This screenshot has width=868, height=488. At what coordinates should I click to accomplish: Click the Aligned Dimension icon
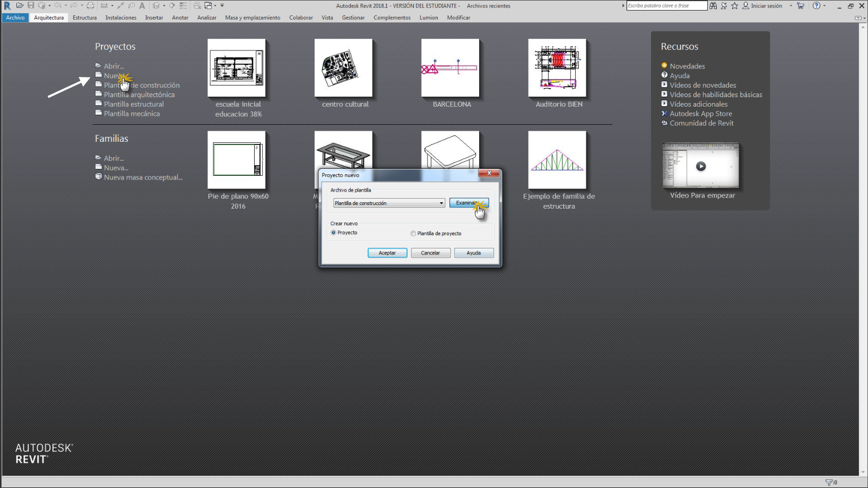[120, 5]
